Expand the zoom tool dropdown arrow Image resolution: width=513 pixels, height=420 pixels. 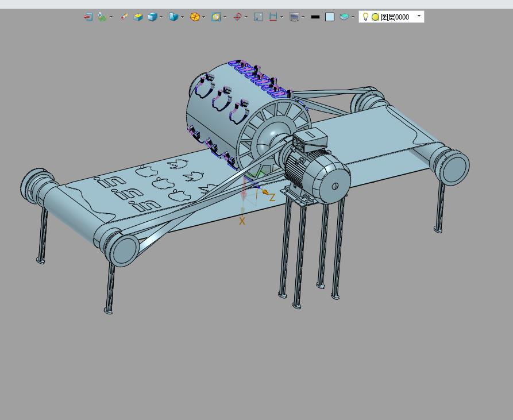225,17
